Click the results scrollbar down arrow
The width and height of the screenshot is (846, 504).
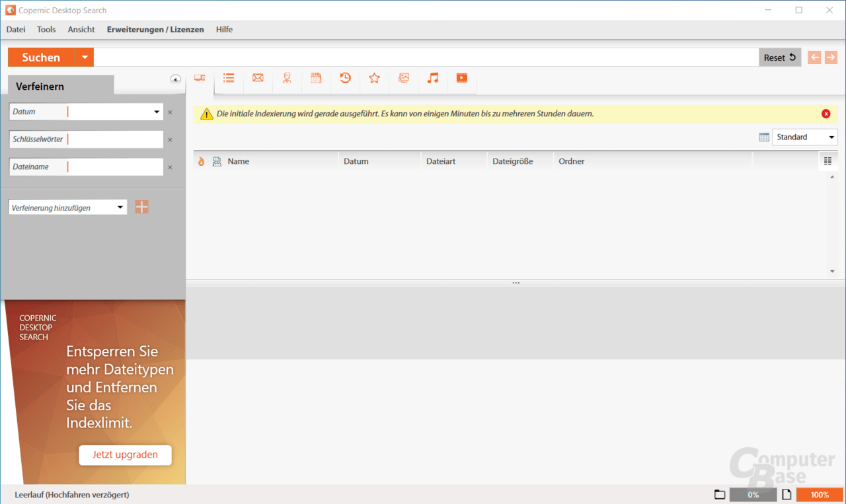click(832, 271)
